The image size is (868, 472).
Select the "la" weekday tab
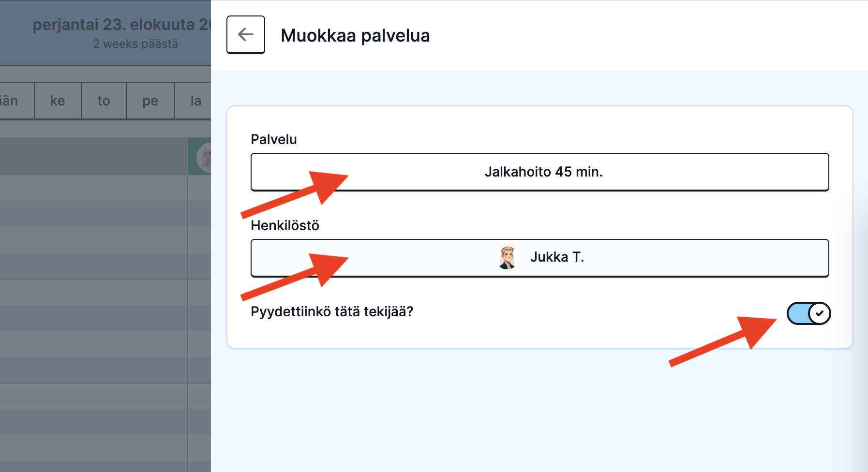[x=194, y=101]
